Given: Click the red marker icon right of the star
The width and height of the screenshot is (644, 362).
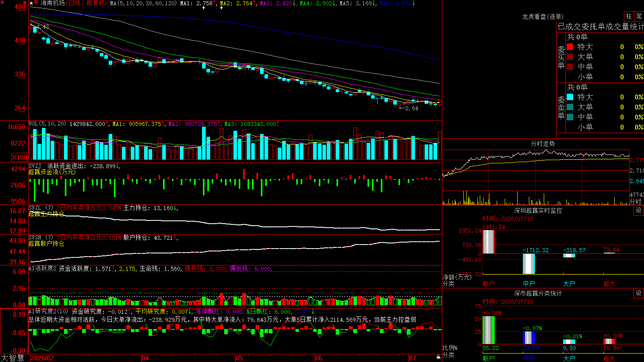Looking at the screenshot, I should tap(36, 2).
